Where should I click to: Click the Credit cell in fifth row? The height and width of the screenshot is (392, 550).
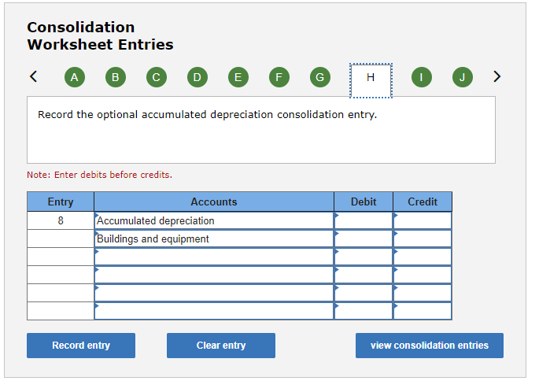(423, 293)
